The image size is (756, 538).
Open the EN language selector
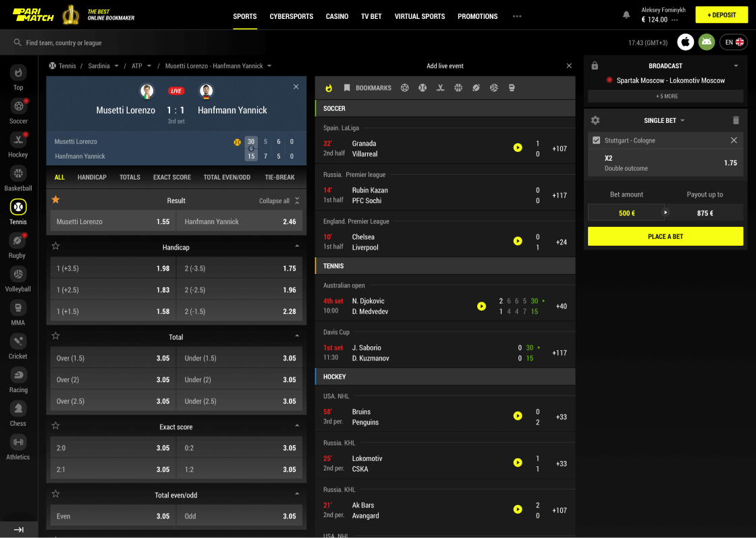(734, 43)
